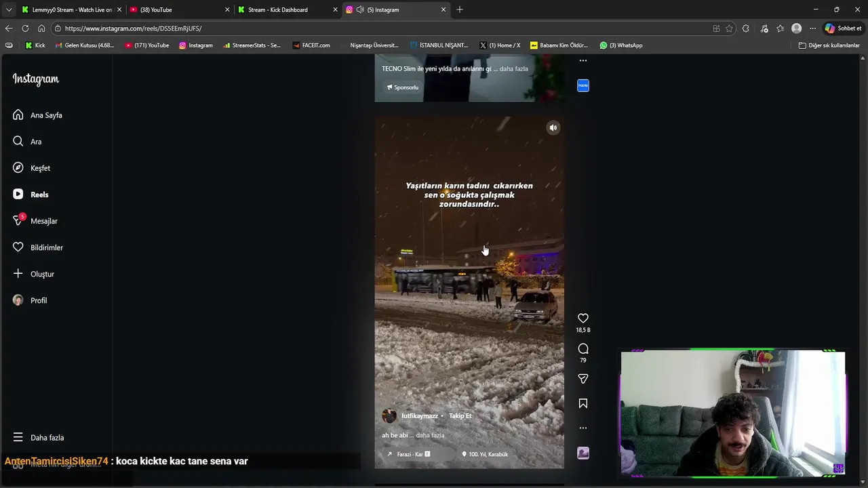The image size is (868, 488).
Task: Open Sohbet et Copilot button
Action: 843,28
